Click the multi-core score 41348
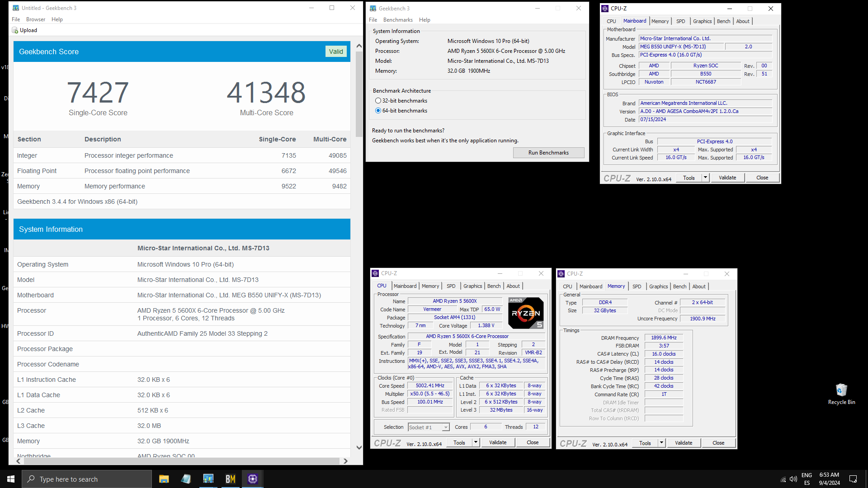Viewport: 868px width, 488px height. point(266,92)
